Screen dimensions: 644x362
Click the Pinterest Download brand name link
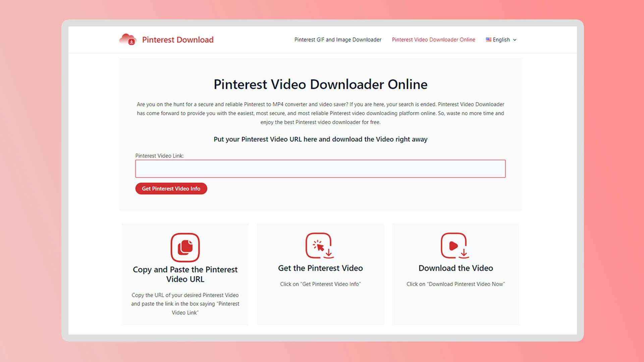coord(178,40)
